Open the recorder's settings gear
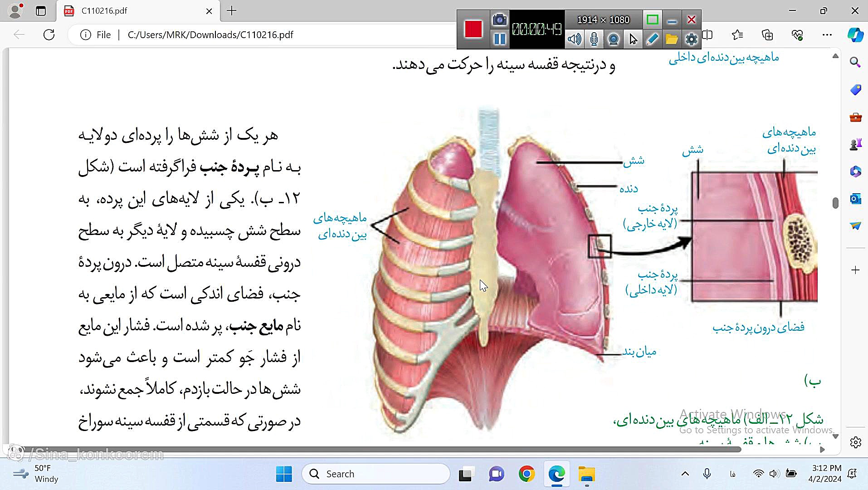This screenshot has height=490, width=868. pos(691,39)
